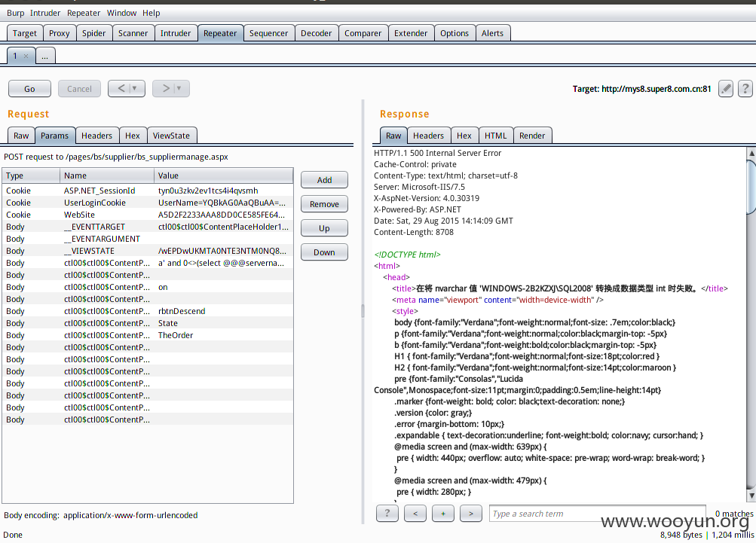Switch to the Comparer tab
Image resolution: width=756 pixels, height=543 pixels.
363,33
